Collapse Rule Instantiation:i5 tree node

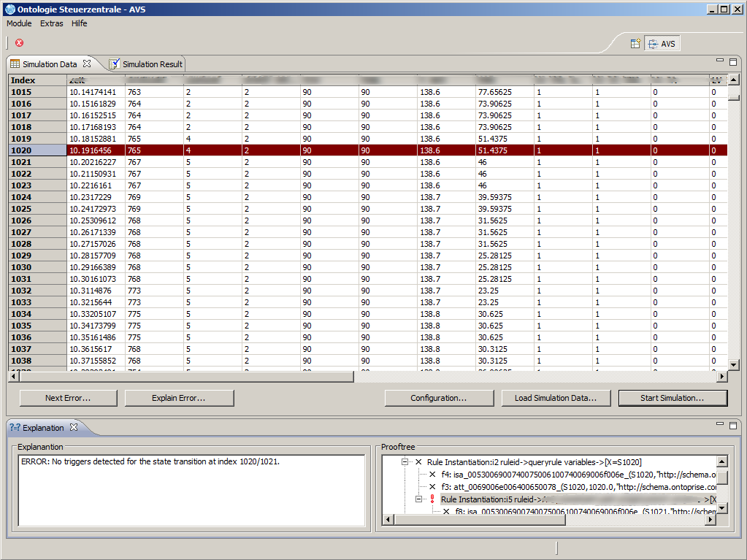pos(419,499)
